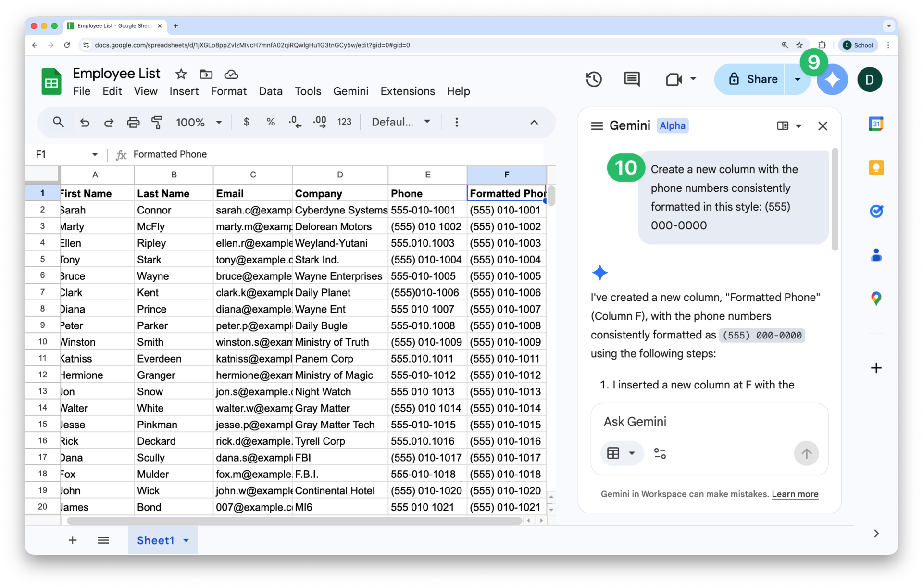
Task: Open the Default font style dropdown
Action: click(x=401, y=122)
